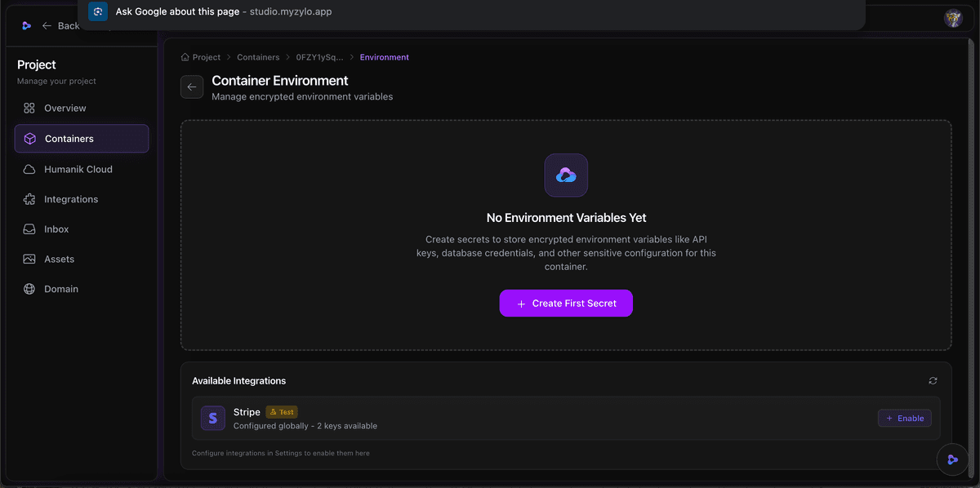This screenshot has width=980, height=488.
Task: Select the Assets sidebar icon
Action: pyautogui.click(x=29, y=259)
